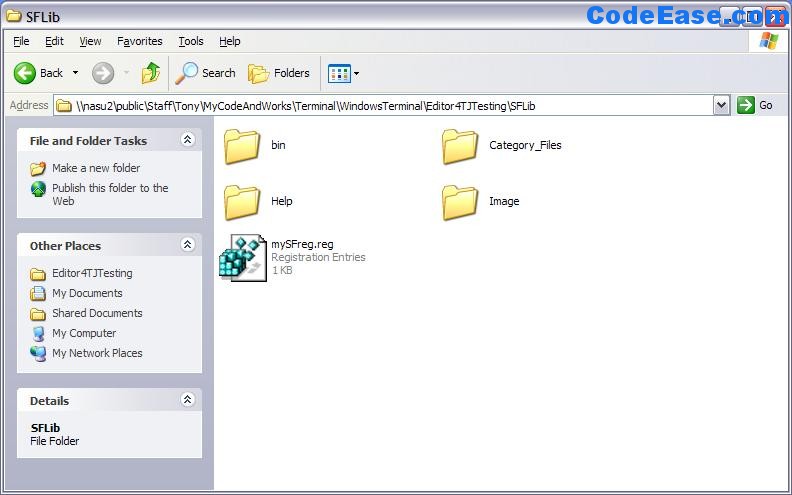Click the Go button
The height and width of the screenshot is (495, 792).
pos(755,105)
